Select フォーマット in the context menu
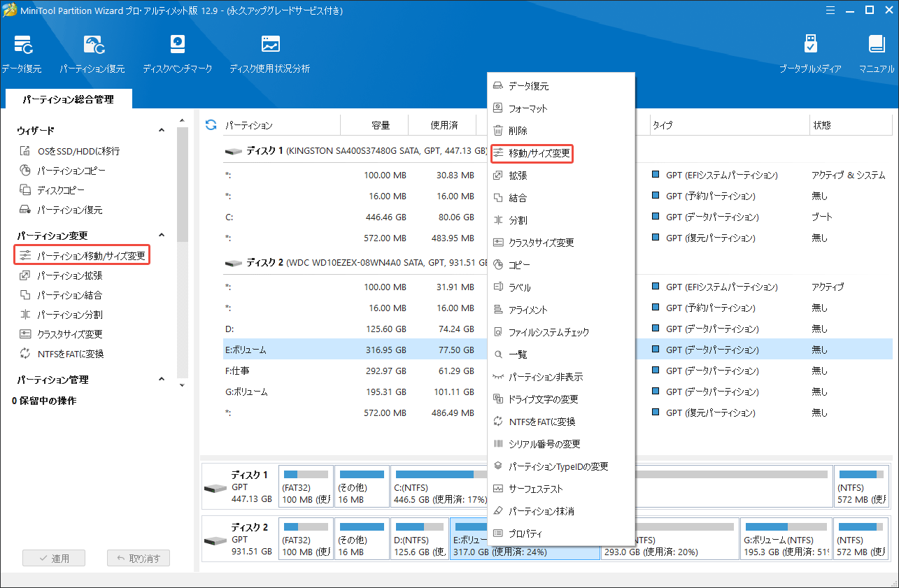899x588 pixels. tap(561, 108)
